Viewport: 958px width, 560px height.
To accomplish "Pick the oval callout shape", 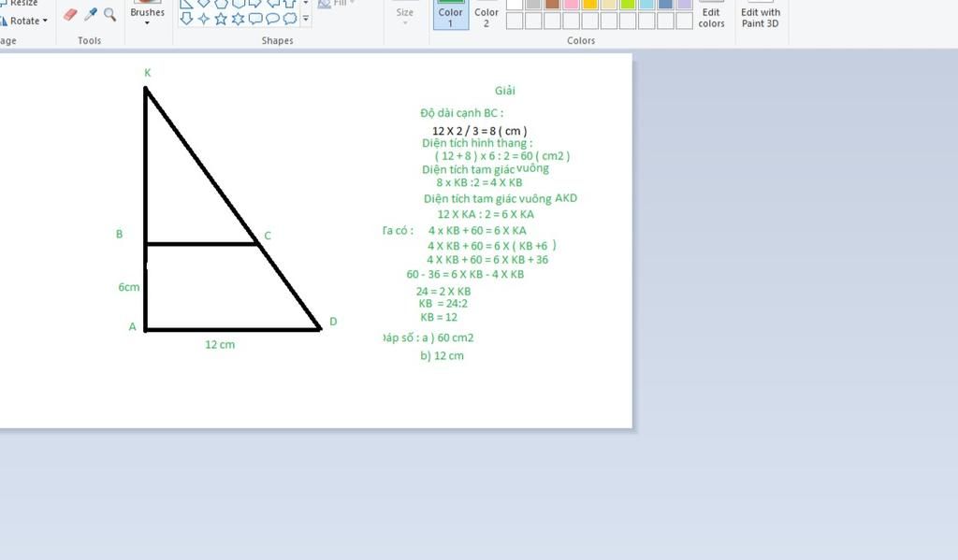I will (x=272, y=19).
